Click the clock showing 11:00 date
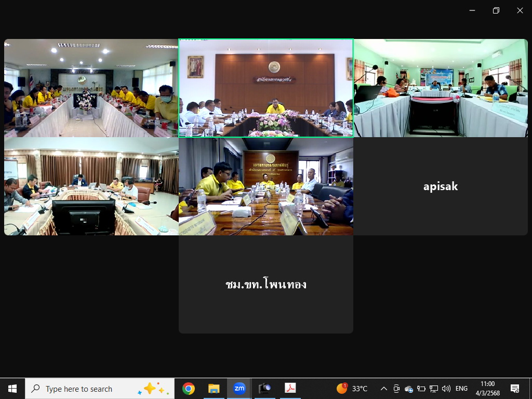Viewport: 532px width, 399px height. pyautogui.click(x=487, y=389)
